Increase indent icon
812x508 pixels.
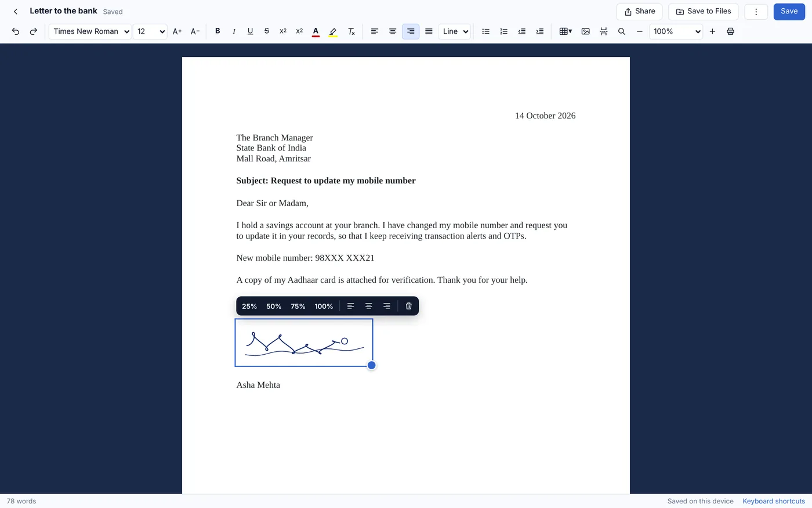pyautogui.click(x=540, y=31)
